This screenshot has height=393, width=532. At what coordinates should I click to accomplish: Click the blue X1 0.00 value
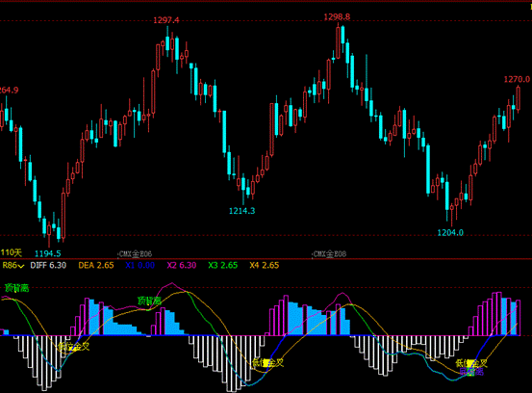tap(140, 265)
